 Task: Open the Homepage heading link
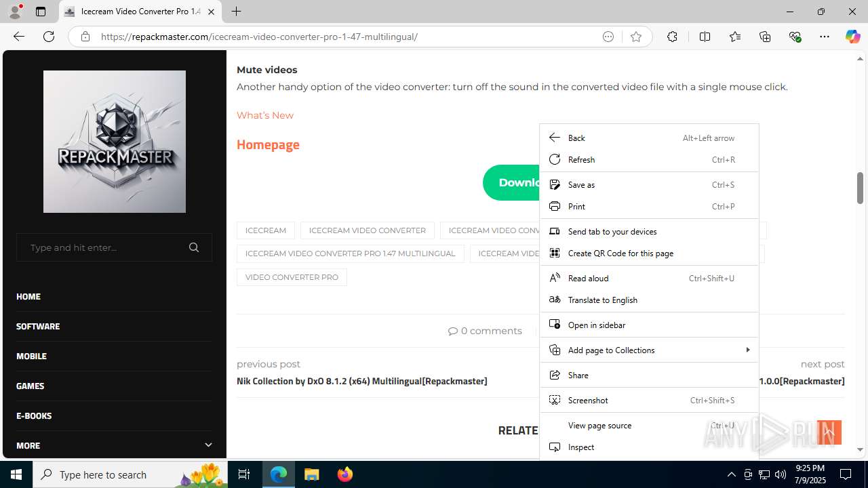point(268,144)
